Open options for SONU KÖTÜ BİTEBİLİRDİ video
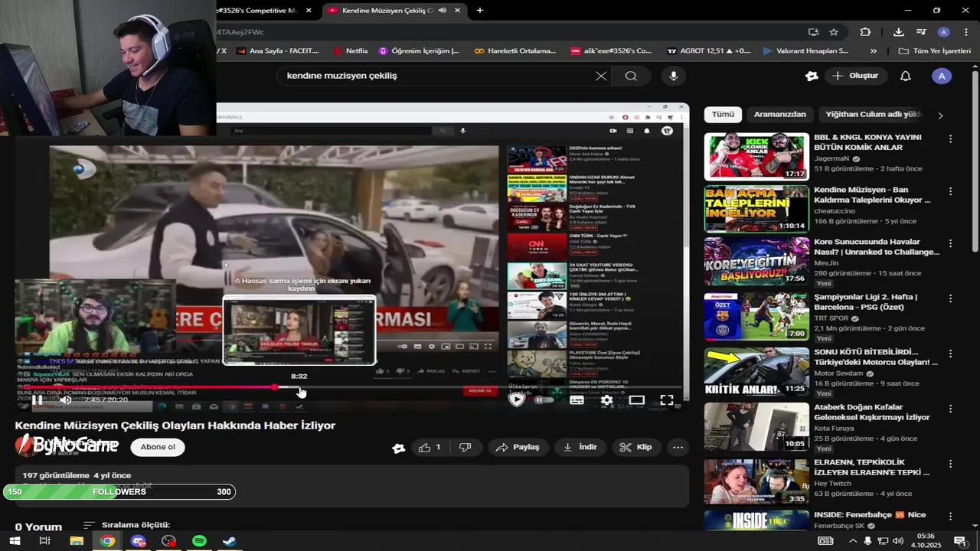 point(950,354)
